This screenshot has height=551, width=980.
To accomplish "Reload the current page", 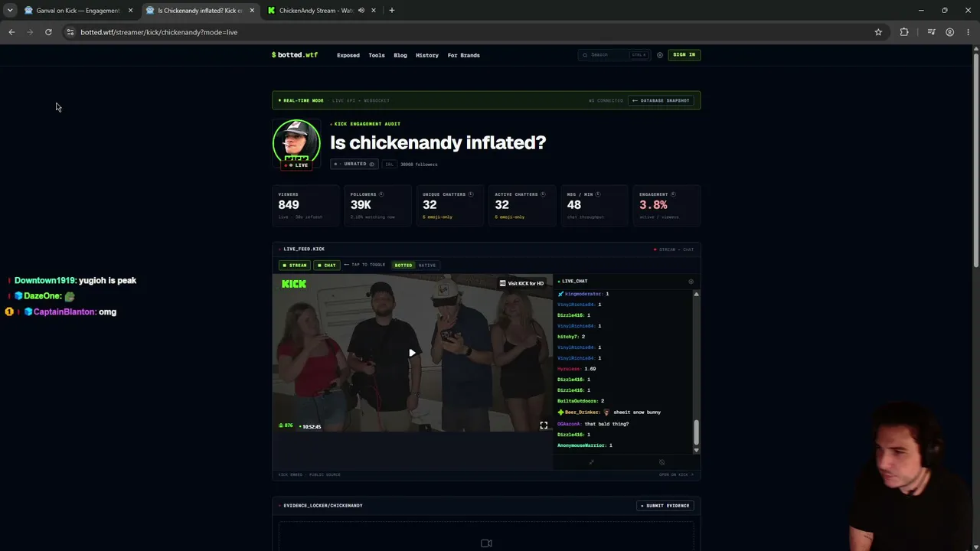I will pyautogui.click(x=48, y=32).
